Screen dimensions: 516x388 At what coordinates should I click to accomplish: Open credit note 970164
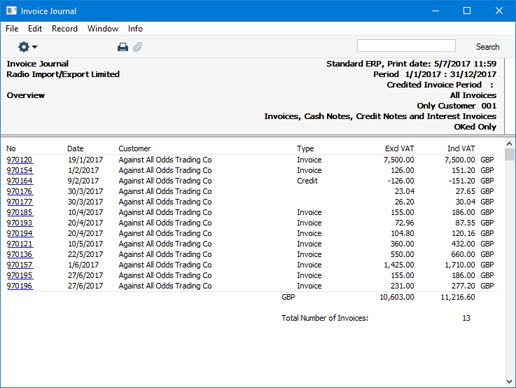pyautogui.click(x=20, y=181)
